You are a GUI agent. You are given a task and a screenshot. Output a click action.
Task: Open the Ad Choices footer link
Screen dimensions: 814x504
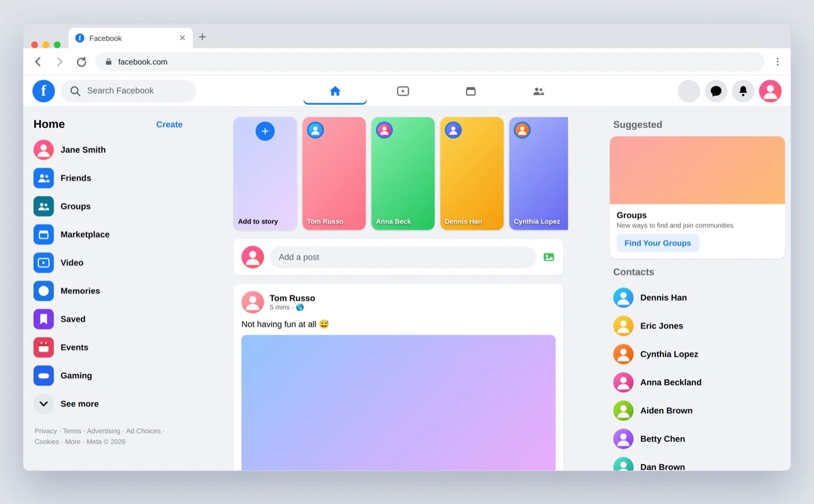143,431
